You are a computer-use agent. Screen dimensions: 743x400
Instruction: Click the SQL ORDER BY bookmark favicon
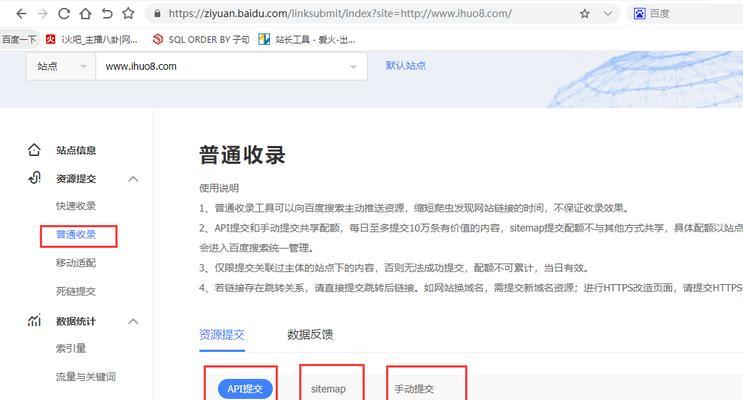click(x=158, y=39)
